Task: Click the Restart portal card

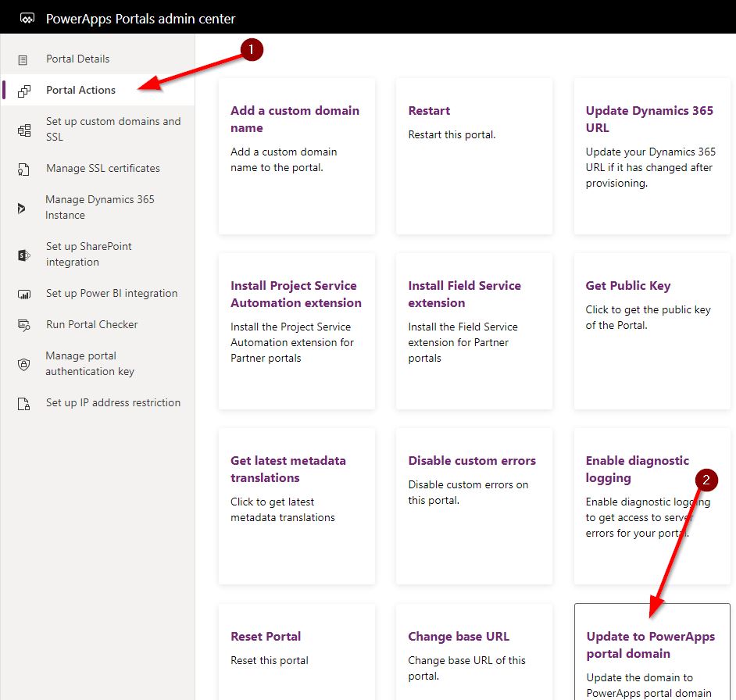Action: pyautogui.click(x=474, y=156)
